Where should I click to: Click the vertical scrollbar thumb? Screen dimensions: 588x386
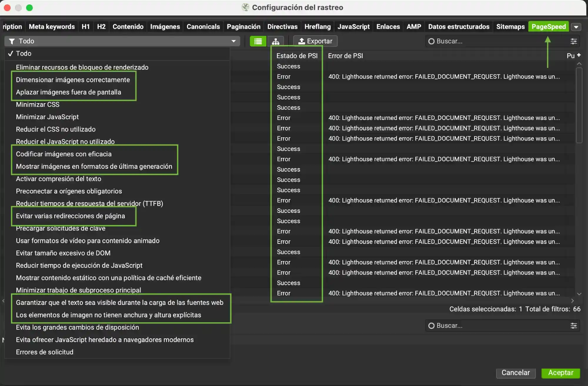(579, 105)
